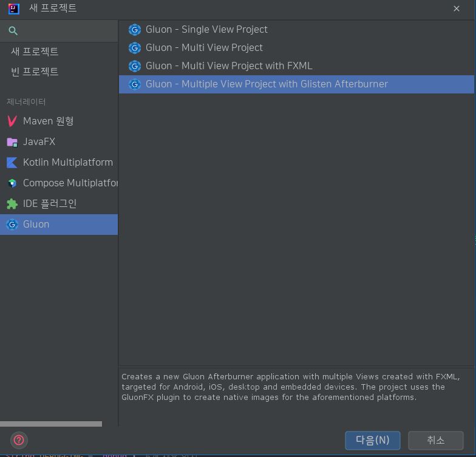The height and width of the screenshot is (457, 476).
Task: Click the Compose Multiplatform icon
Action: click(x=12, y=183)
